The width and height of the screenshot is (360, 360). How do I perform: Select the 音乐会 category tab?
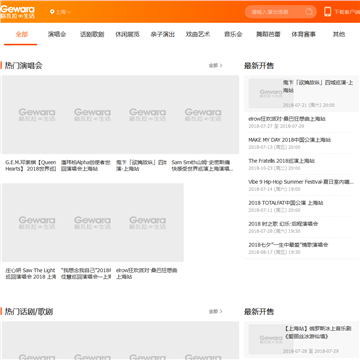pyautogui.click(x=233, y=34)
